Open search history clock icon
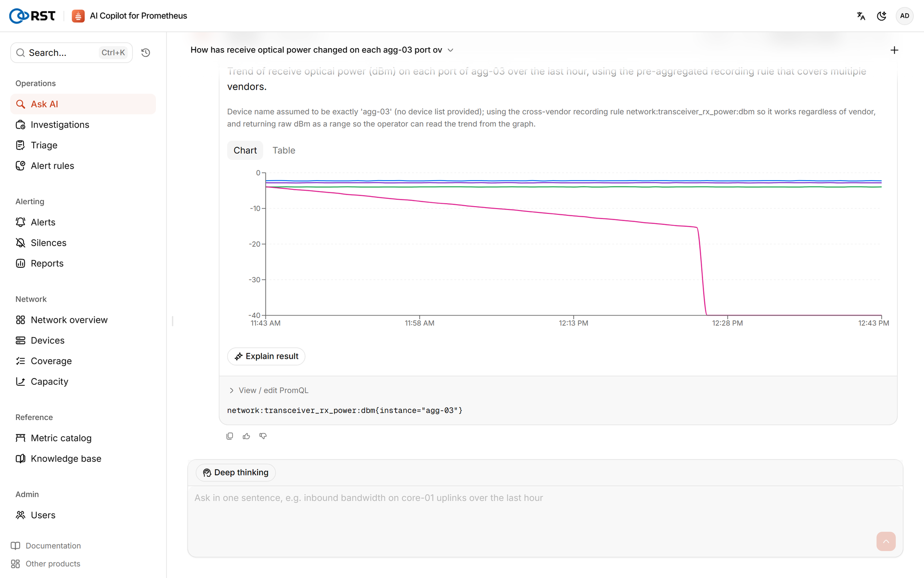The width and height of the screenshot is (924, 578). [x=146, y=53]
